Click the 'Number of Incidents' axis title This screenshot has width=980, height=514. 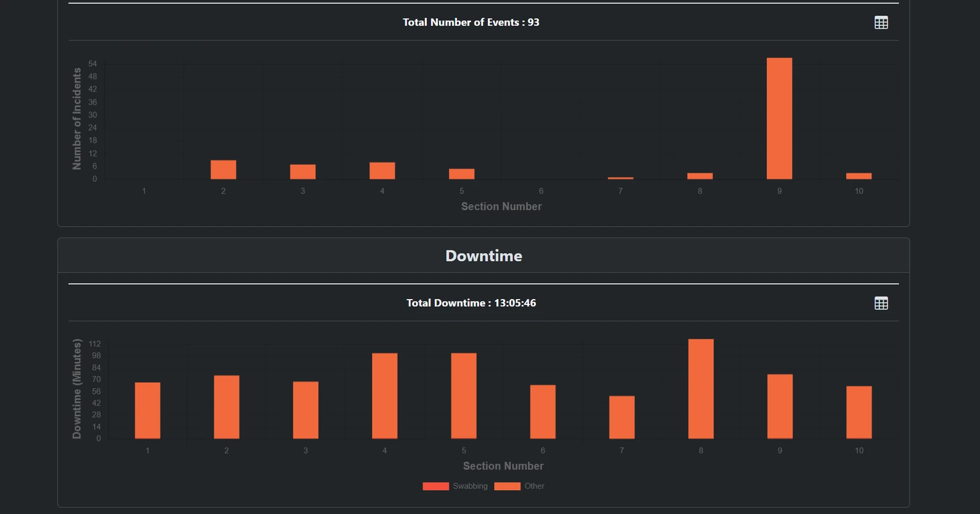click(77, 119)
